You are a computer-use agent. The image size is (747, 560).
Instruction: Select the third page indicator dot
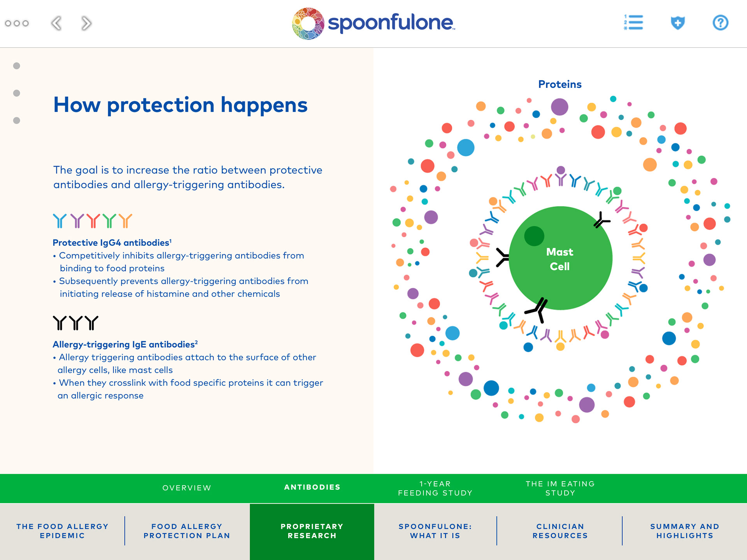click(17, 121)
